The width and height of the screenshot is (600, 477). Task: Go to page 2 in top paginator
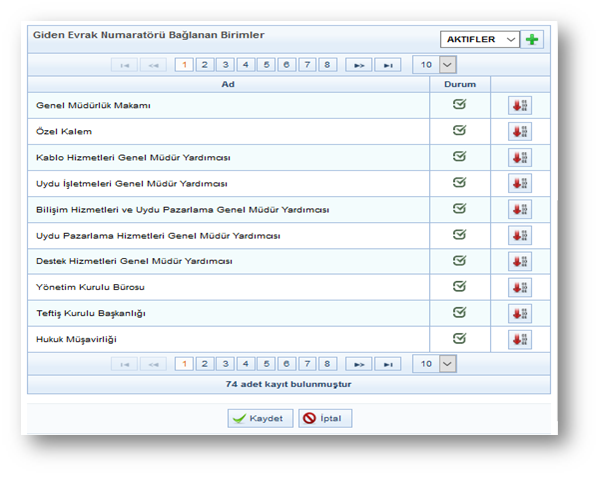click(x=205, y=65)
